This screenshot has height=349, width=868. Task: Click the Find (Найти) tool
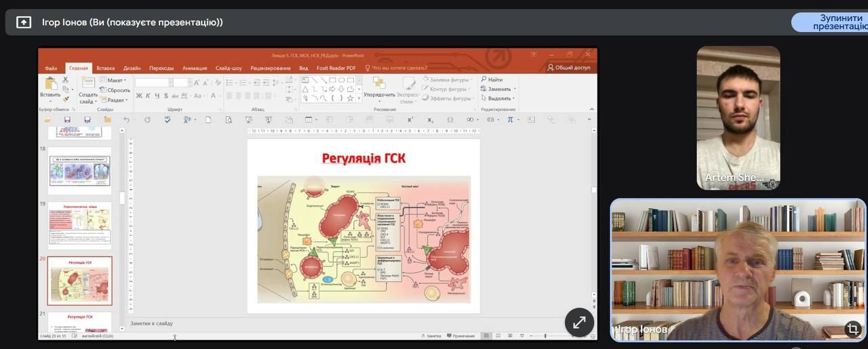point(492,79)
